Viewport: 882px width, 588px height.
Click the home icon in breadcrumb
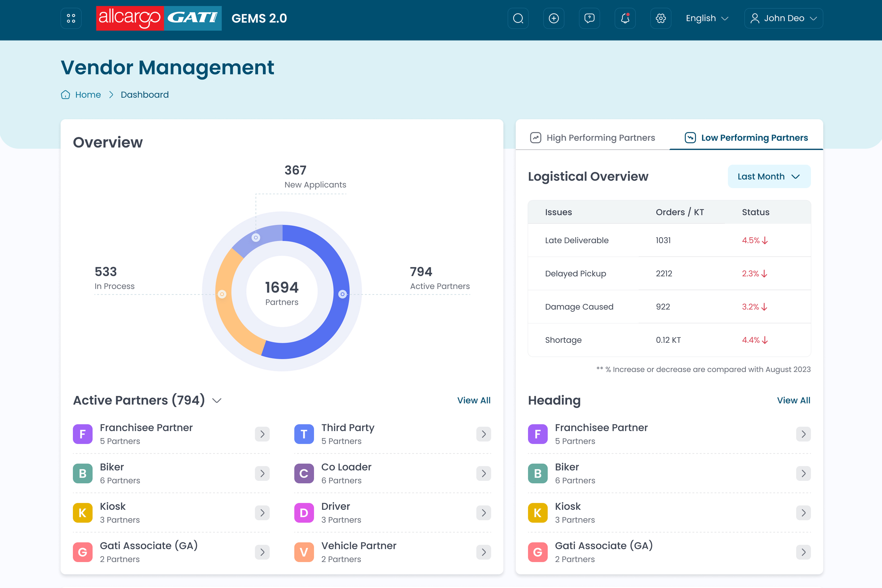tap(66, 95)
